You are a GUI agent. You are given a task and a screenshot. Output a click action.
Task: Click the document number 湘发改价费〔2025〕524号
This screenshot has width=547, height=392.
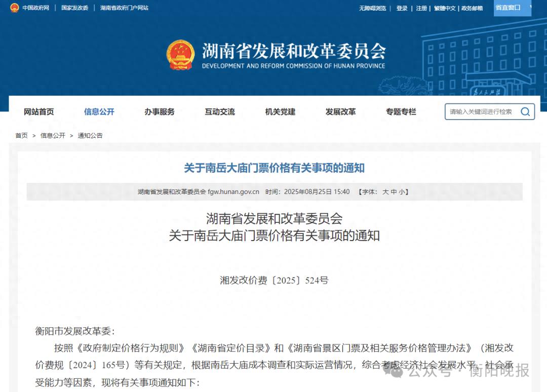[x=274, y=281]
